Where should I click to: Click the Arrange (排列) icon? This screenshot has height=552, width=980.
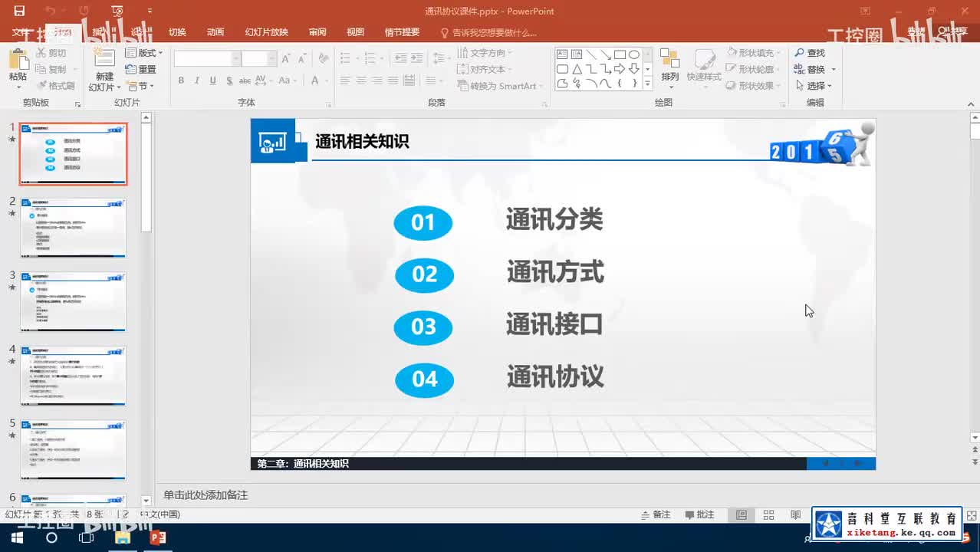669,60
